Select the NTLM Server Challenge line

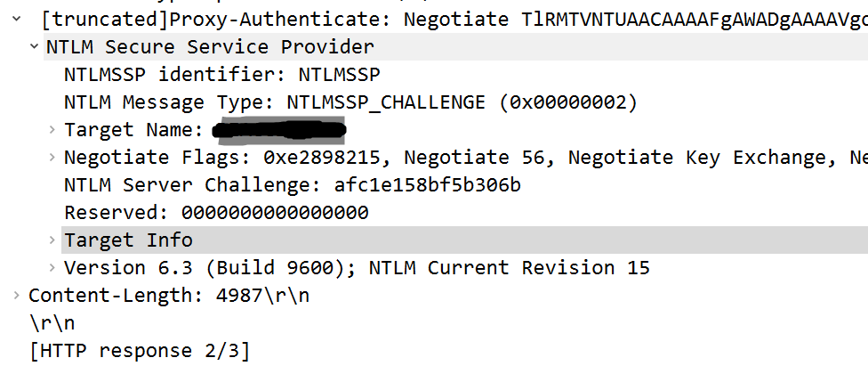point(292,185)
